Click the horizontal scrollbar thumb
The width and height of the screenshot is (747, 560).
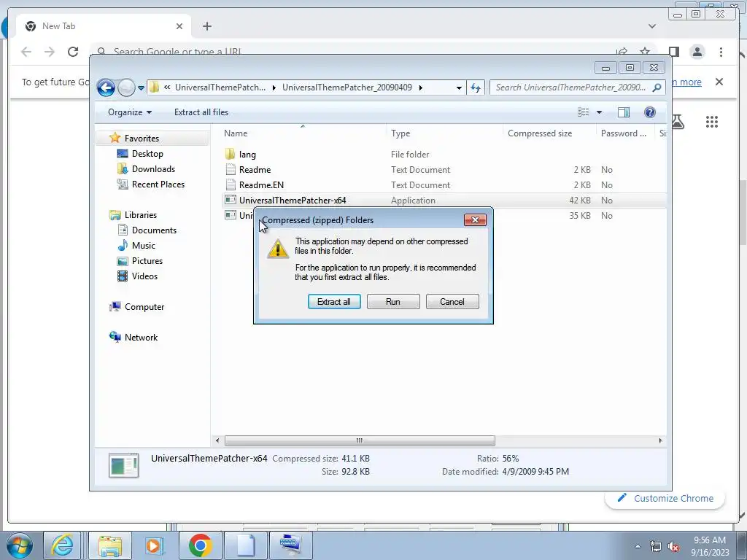(360, 440)
